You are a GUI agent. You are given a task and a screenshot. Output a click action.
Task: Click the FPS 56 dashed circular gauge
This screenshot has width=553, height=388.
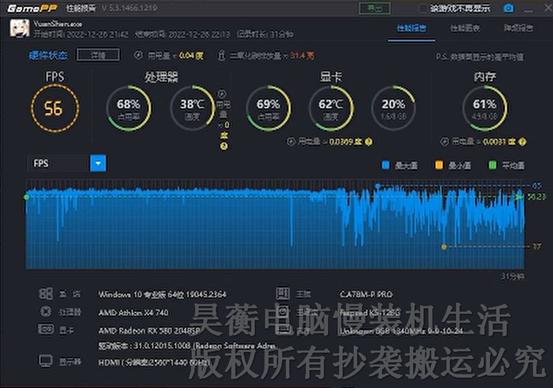[x=55, y=108]
